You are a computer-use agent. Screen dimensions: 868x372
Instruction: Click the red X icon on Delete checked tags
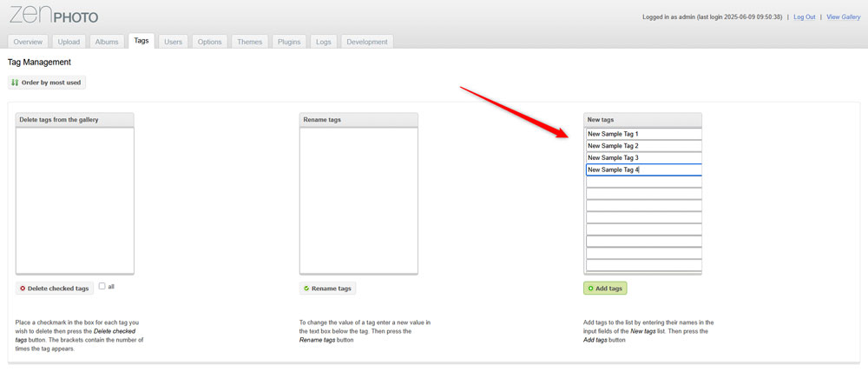click(23, 289)
